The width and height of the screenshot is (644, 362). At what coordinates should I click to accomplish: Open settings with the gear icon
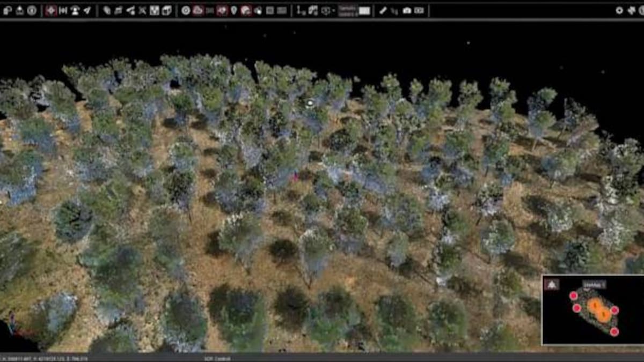619,10
